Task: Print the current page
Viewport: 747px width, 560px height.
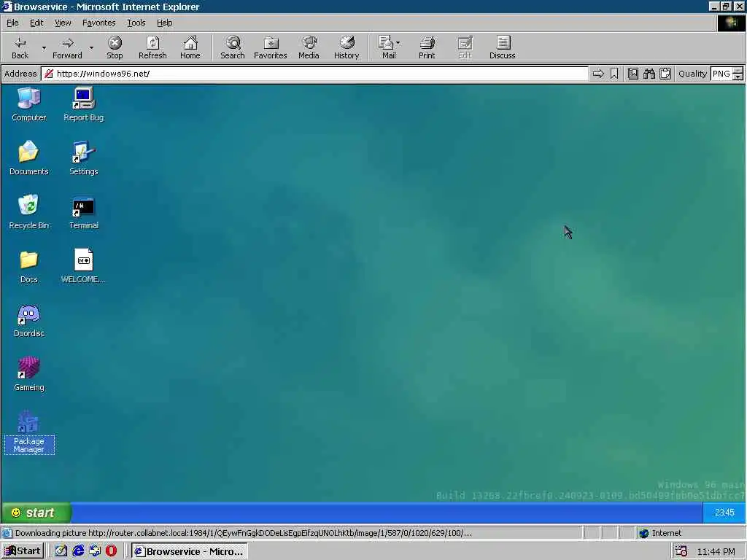Action: pyautogui.click(x=427, y=47)
